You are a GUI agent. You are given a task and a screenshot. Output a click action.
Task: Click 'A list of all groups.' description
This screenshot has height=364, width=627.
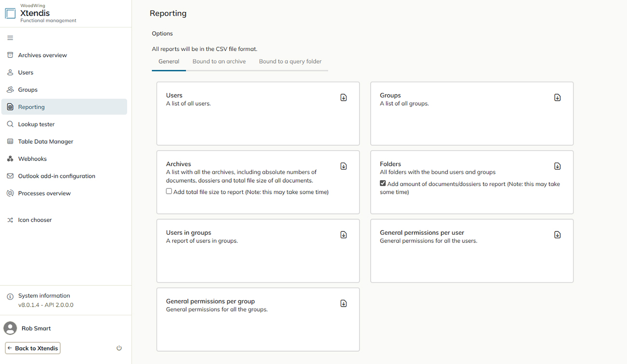coord(404,104)
